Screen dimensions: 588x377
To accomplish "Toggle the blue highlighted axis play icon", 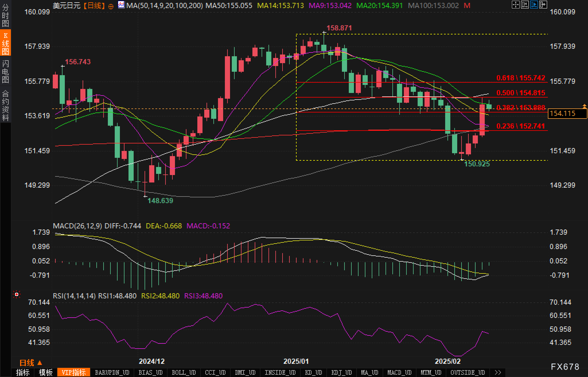I will click(534, 5).
